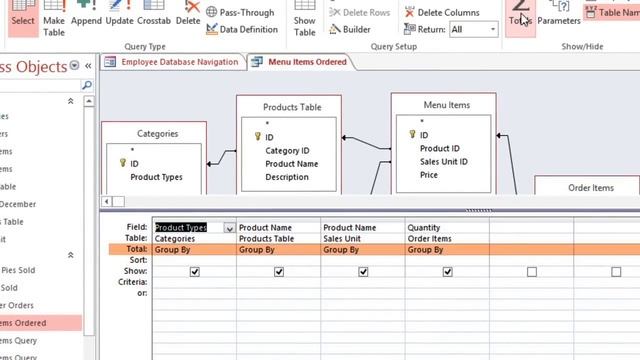Toggle Table Names display
Image resolution: width=640 pixels, height=360 pixels.
coord(612,13)
